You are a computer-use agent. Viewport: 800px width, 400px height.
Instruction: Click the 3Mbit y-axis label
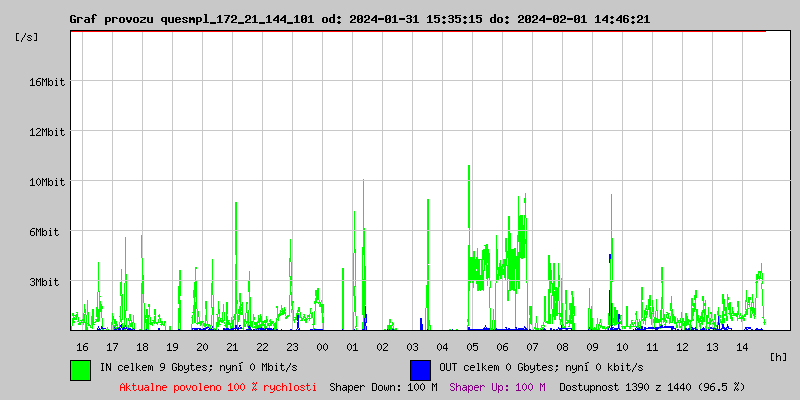click(x=45, y=282)
